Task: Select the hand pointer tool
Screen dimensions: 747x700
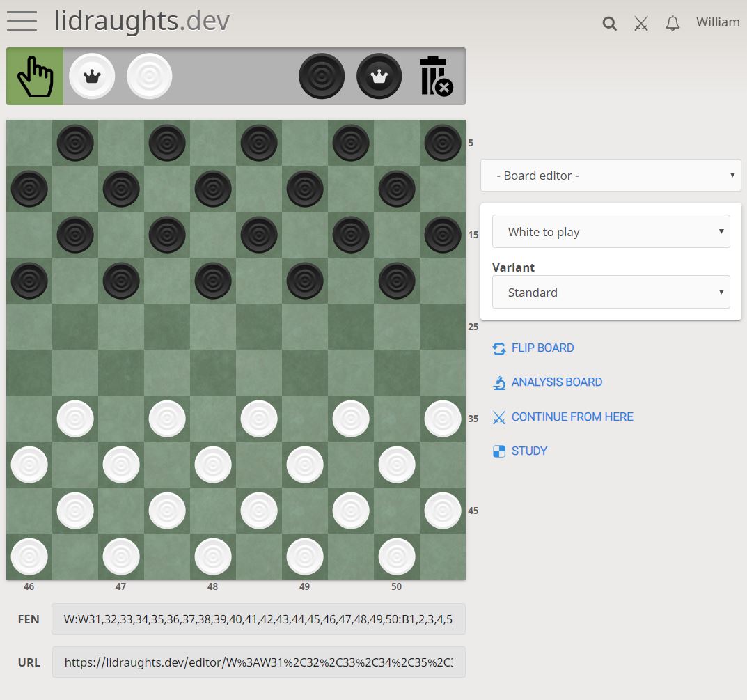Action: click(x=35, y=76)
